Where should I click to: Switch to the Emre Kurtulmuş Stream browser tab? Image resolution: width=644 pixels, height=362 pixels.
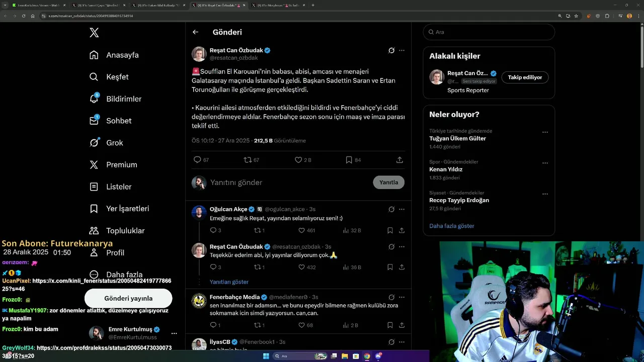(38, 5)
